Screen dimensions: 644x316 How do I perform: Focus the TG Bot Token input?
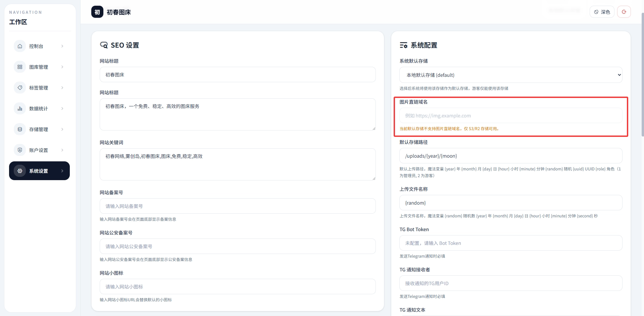(x=511, y=243)
